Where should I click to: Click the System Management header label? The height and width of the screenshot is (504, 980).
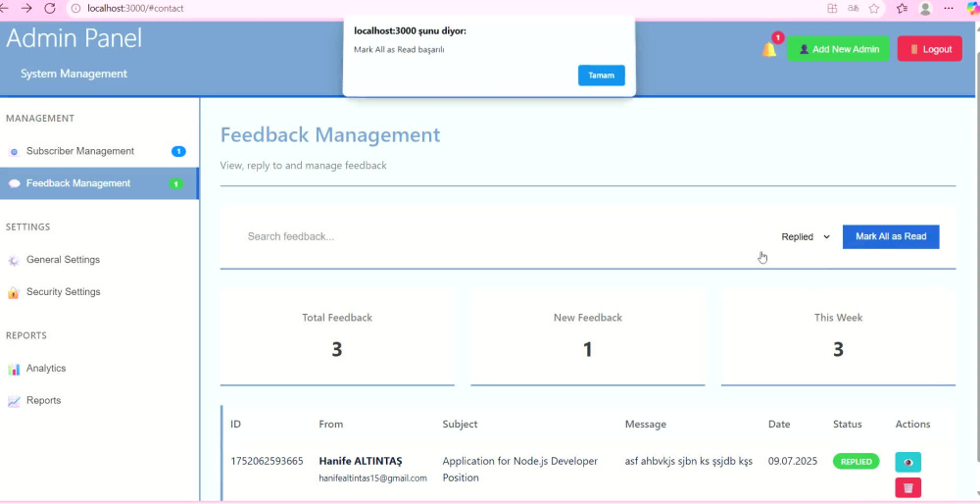point(73,74)
